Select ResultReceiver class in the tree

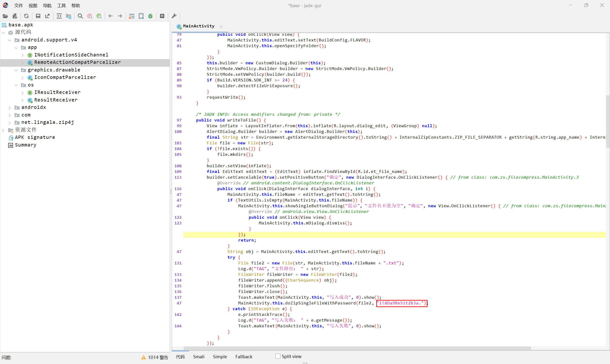pyautogui.click(x=56, y=100)
